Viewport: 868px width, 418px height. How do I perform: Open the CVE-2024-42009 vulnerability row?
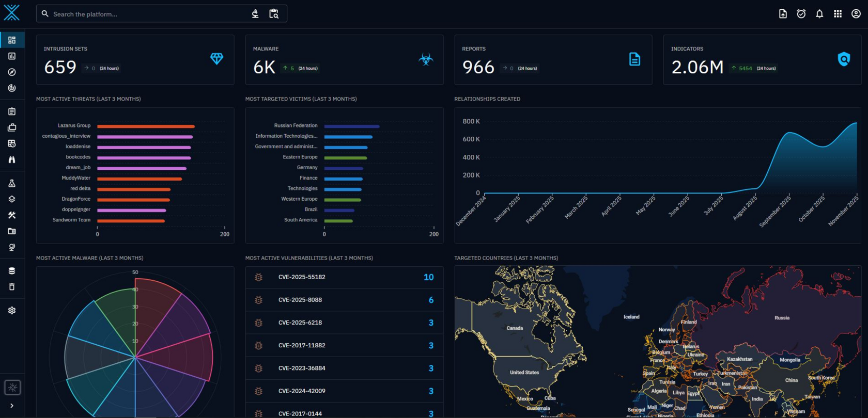[344, 391]
